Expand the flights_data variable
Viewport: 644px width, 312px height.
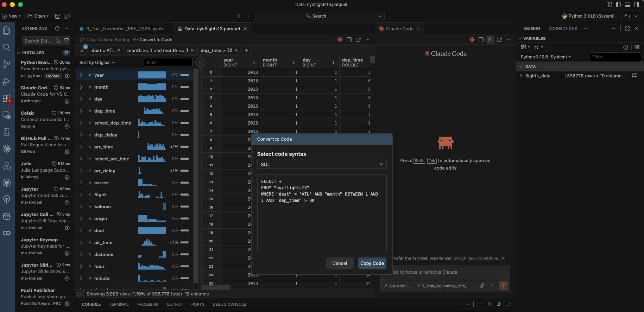[x=521, y=76]
